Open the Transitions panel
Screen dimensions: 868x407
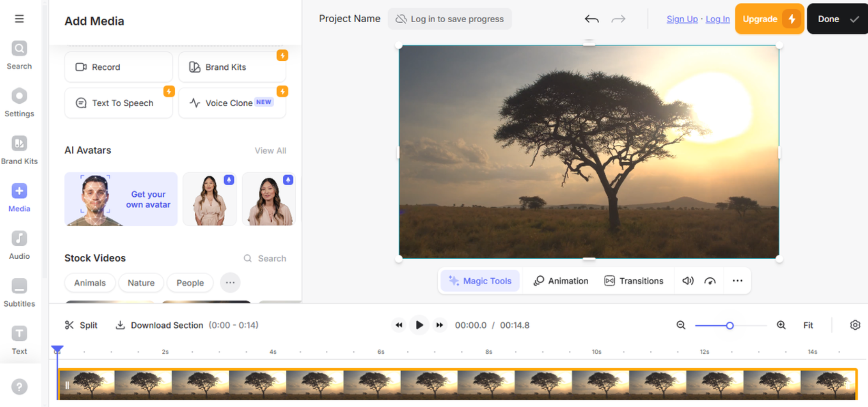634,281
